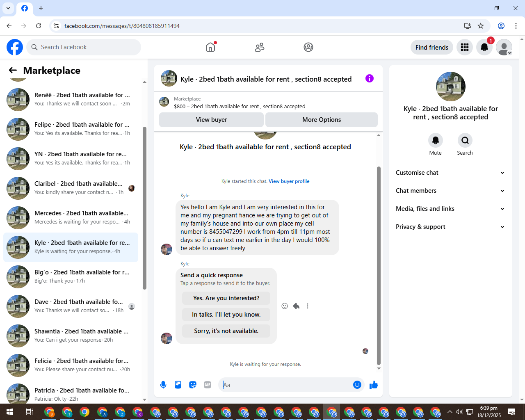Click the More Options button

322,120
